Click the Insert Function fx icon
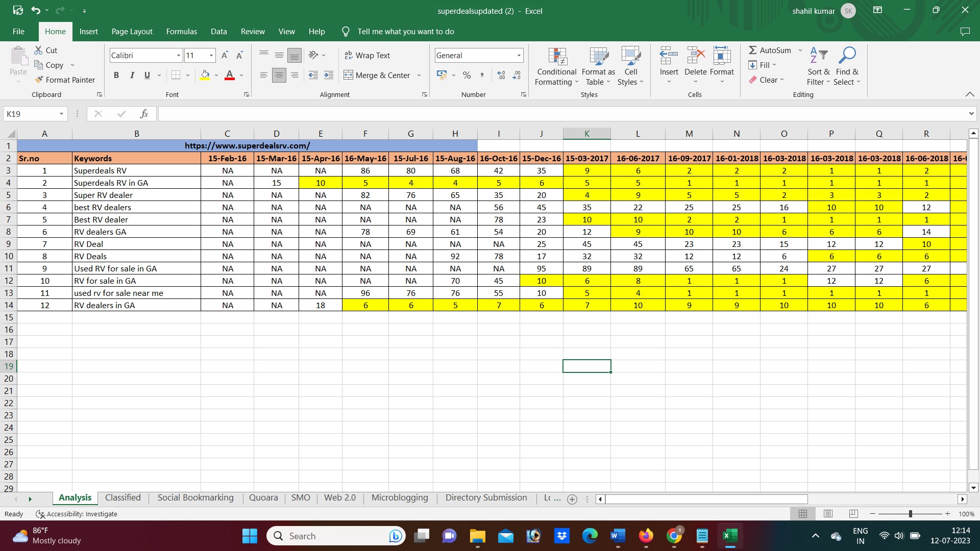Viewport: 980px width, 551px height. tap(144, 114)
